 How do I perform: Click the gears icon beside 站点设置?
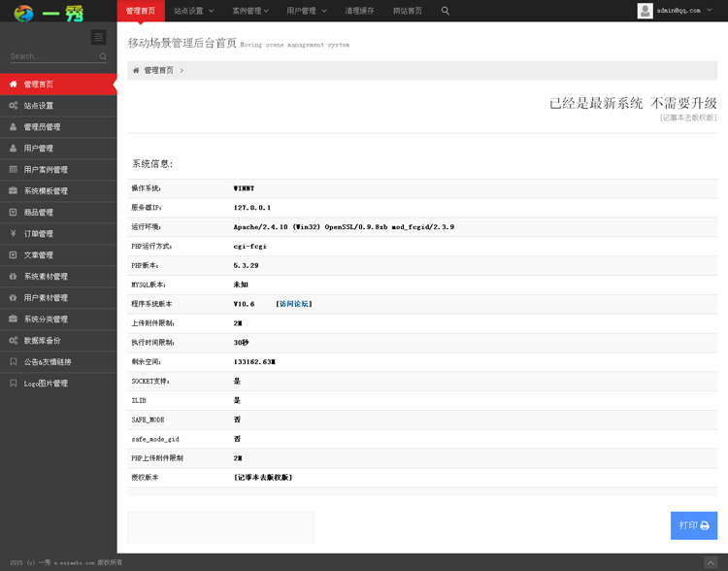(14, 106)
